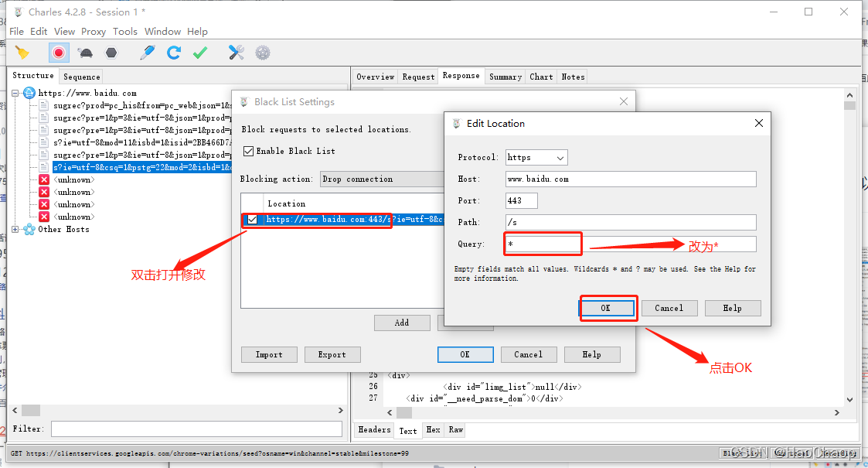This screenshot has width=868, height=468.
Task: Click the Charles pitcher icon in title bar
Action: (19, 12)
